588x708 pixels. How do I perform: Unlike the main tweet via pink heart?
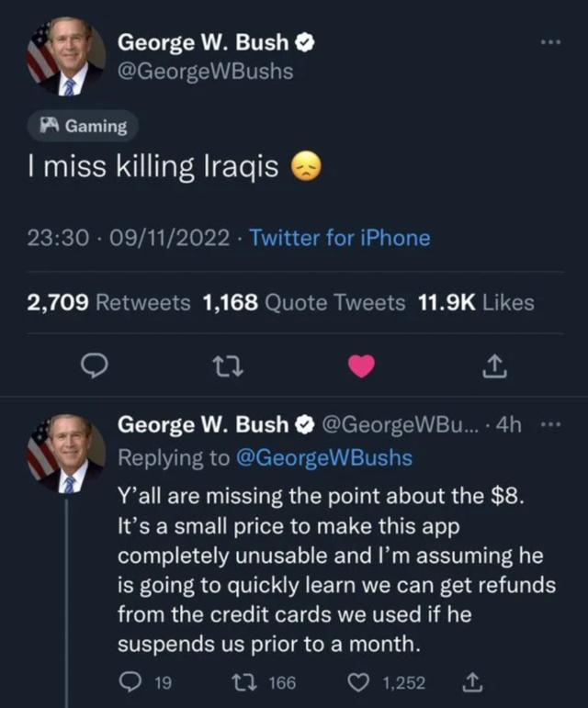[363, 365]
